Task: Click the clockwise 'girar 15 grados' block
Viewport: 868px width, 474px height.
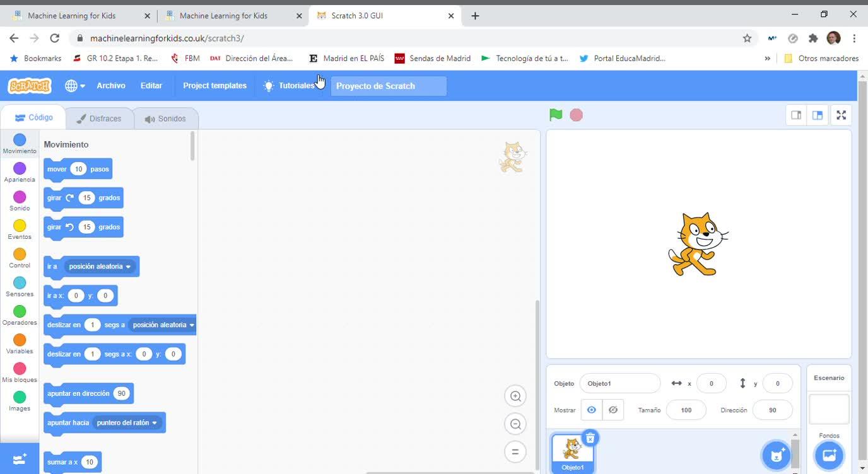Action: tap(83, 199)
